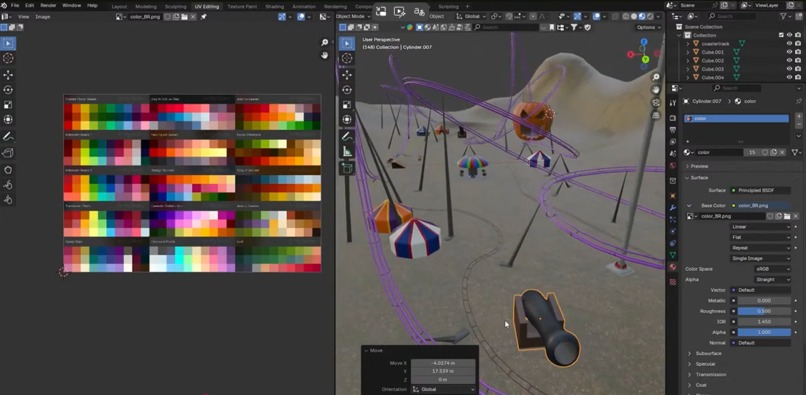Pin the color_BR.png image in UV editor
This screenshot has height=395, width=806.
coord(204,17)
